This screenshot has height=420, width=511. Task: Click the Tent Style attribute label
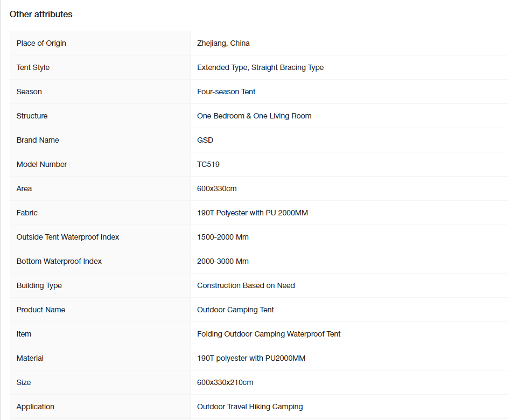pos(33,67)
